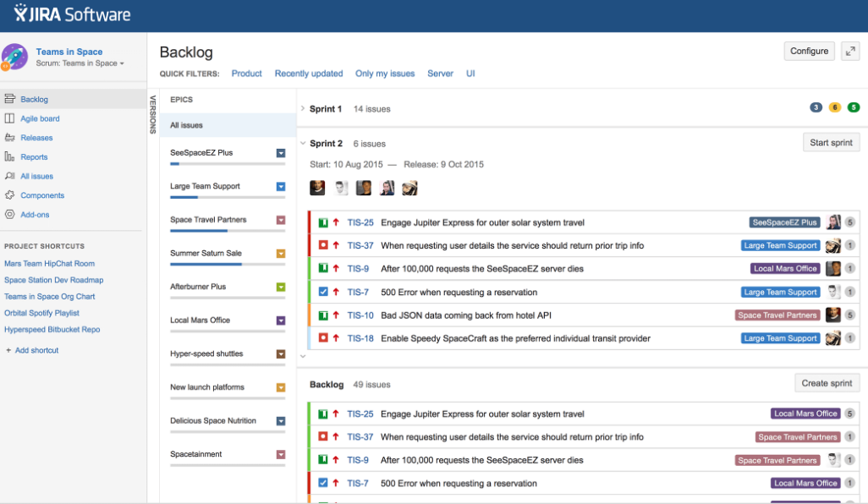Select the TIS-10 Bad JSON data issue row

[584, 315]
